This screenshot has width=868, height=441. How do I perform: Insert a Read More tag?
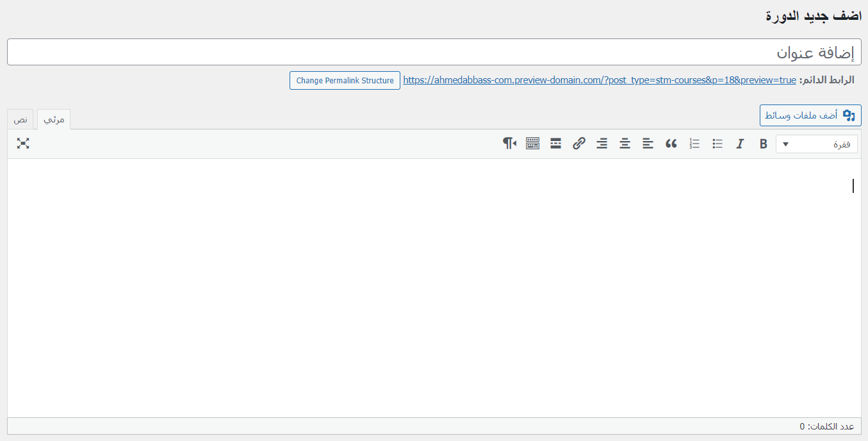[x=556, y=144]
